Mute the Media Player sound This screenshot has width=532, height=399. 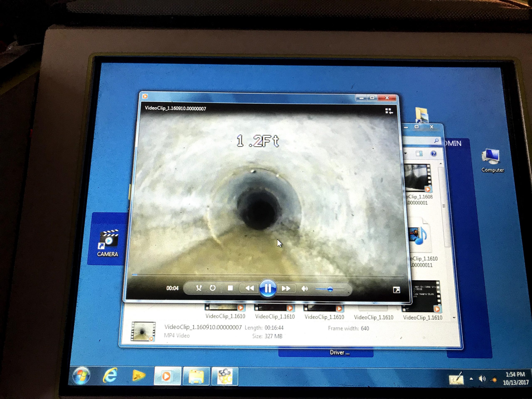(x=304, y=288)
